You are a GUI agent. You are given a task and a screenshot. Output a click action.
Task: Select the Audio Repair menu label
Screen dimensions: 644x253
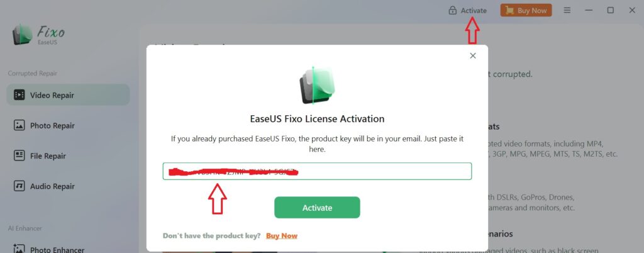52,186
